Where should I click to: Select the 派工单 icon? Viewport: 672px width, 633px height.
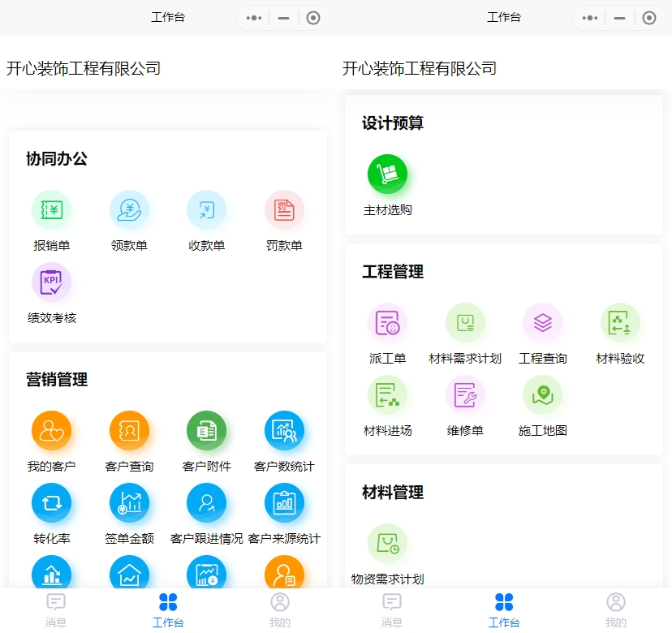coord(387,323)
